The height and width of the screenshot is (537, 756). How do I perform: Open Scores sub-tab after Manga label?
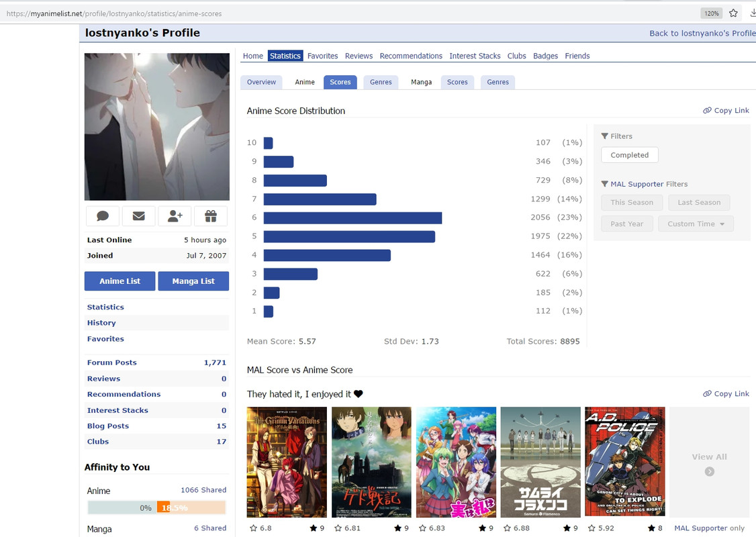(x=457, y=83)
